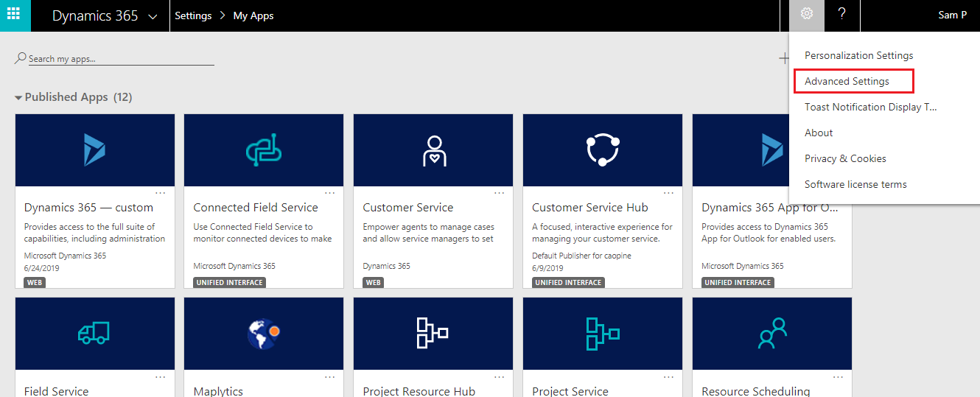The width and height of the screenshot is (980, 397).
Task: Open Software license terms menu item
Action: (855, 184)
